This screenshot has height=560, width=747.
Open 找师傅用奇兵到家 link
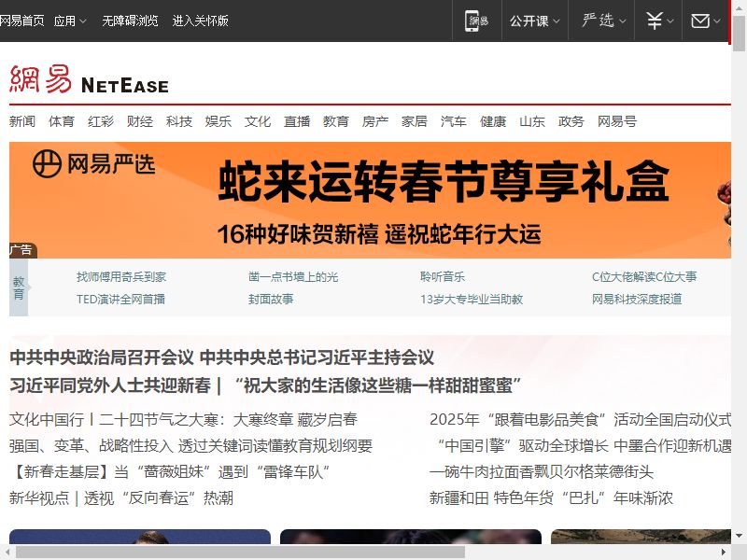click(x=121, y=276)
